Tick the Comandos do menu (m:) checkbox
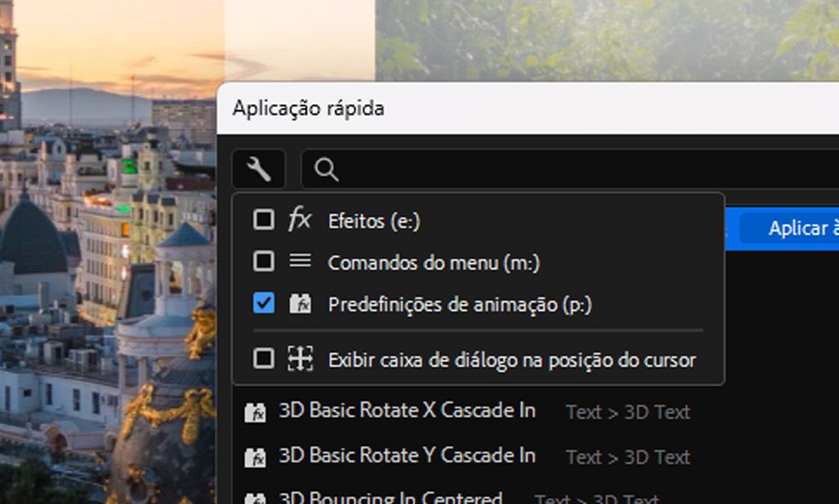 click(x=264, y=261)
